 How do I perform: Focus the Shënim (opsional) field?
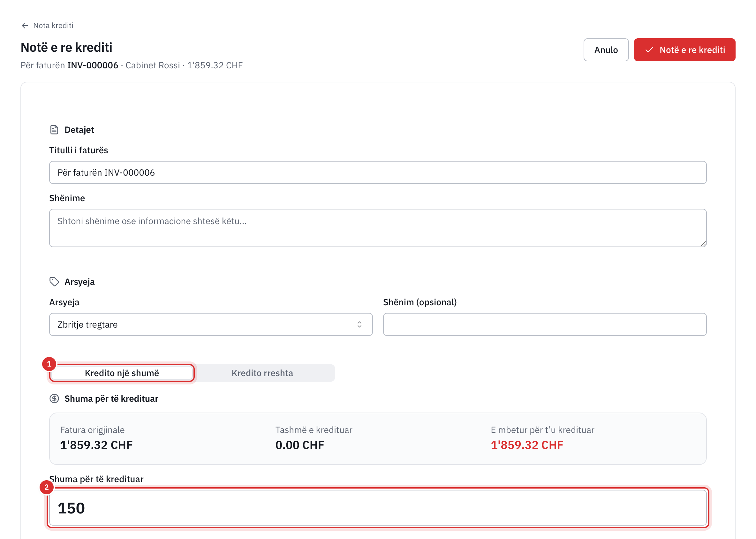pos(545,325)
